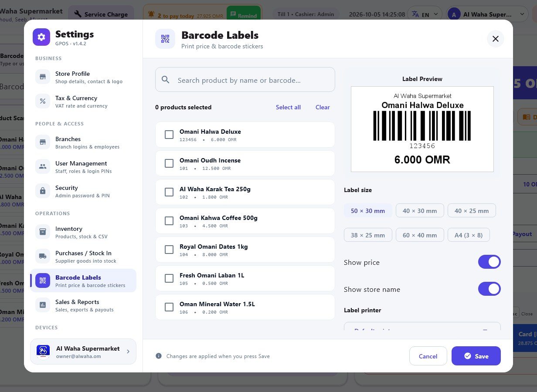The width and height of the screenshot is (537, 392).
Task: Open Store Profile settings
Action: tap(83, 77)
